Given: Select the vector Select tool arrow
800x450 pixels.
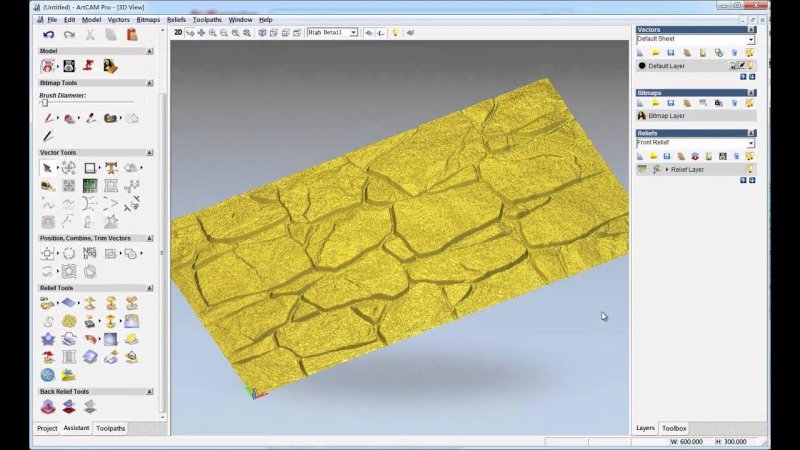Looking at the screenshot, I should click(x=47, y=168).
